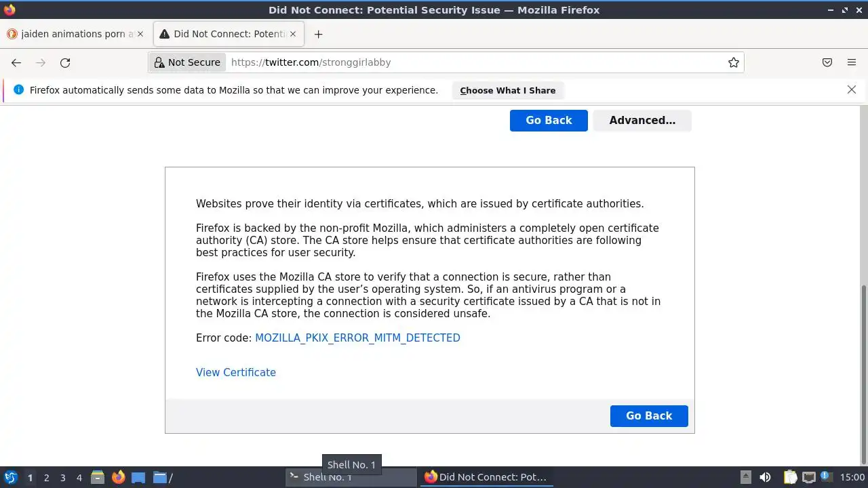The height and width of the screenshot is (488, 868).
Task: Launch Firefox from the panel launcher
Action: click(x=118, y=477)
